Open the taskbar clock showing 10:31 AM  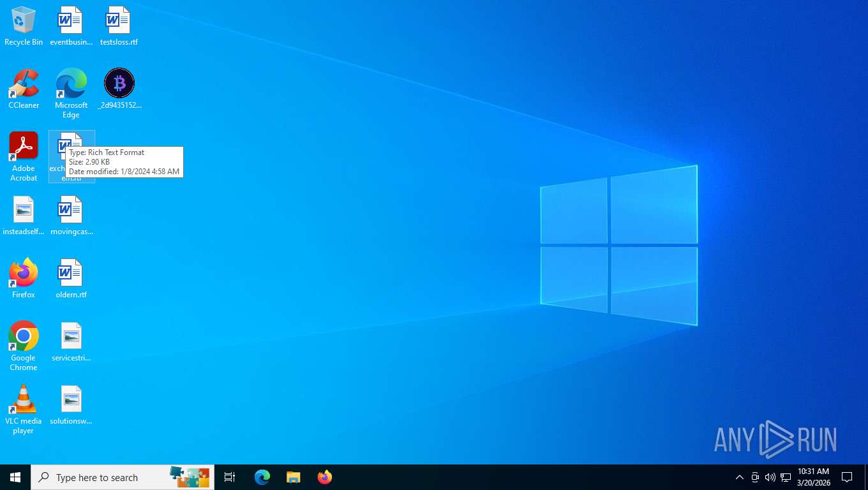(813, 477)
